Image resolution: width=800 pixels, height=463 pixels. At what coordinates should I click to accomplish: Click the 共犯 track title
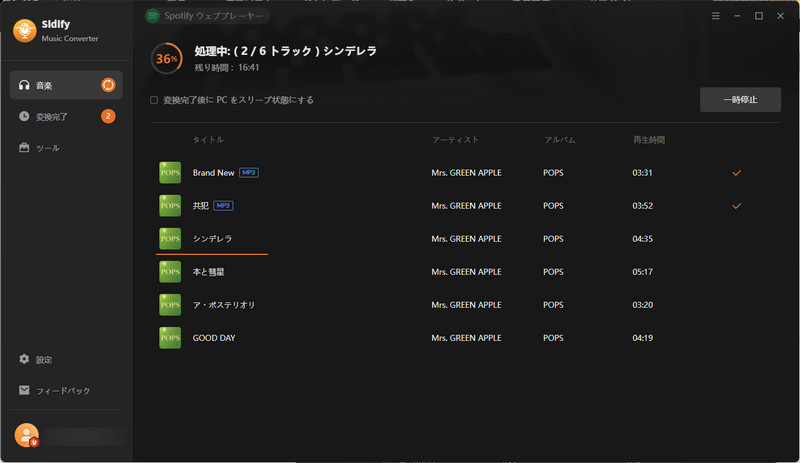click(201, 206)
